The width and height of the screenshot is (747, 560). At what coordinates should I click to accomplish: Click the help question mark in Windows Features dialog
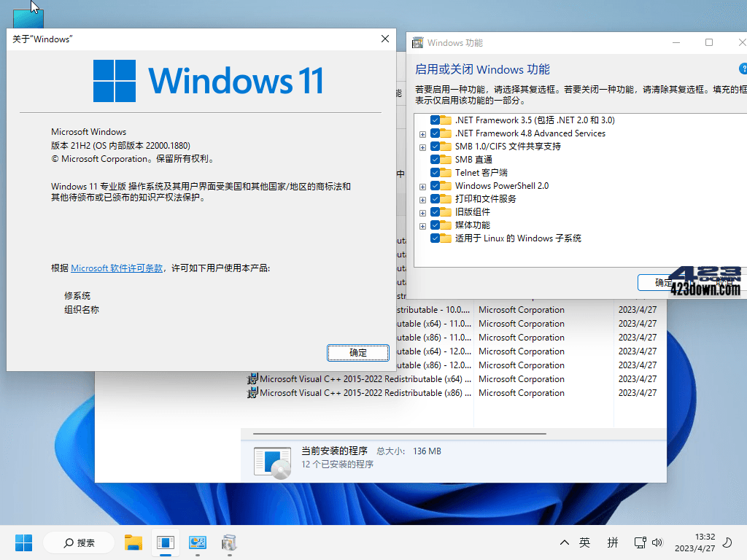click(743, 67)
